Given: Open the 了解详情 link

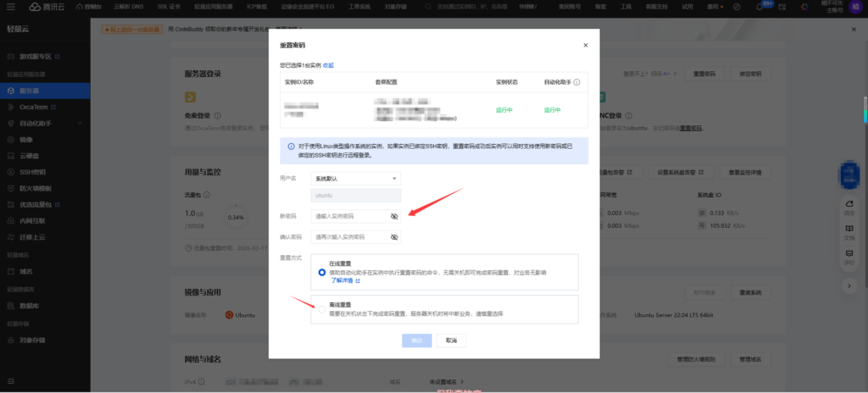Looking at the screenshot, I should coord(342,280).
